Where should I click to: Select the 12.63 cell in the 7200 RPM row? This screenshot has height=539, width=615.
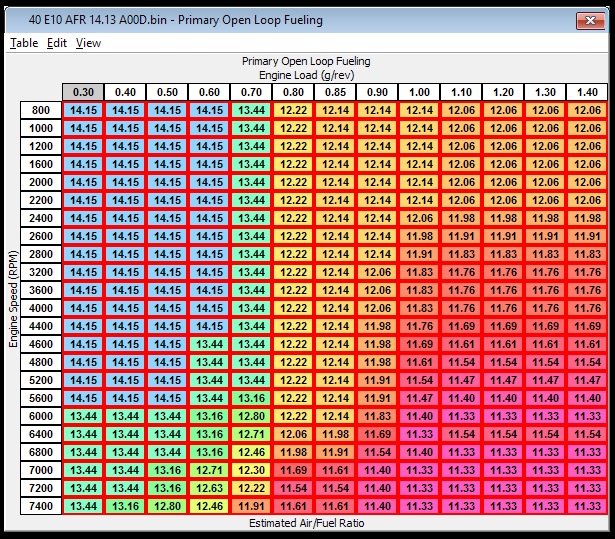click(210, 488)
